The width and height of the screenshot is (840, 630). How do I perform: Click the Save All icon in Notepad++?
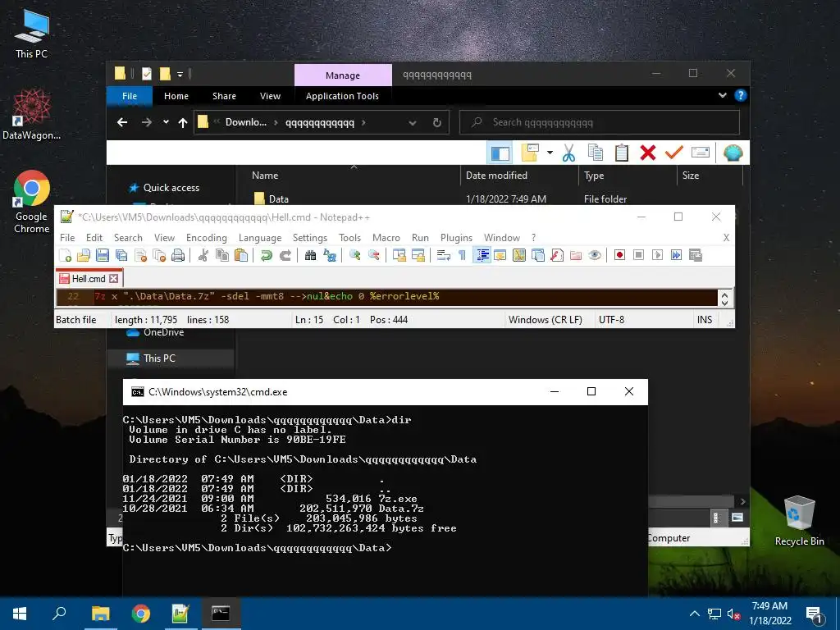[121, 256]
